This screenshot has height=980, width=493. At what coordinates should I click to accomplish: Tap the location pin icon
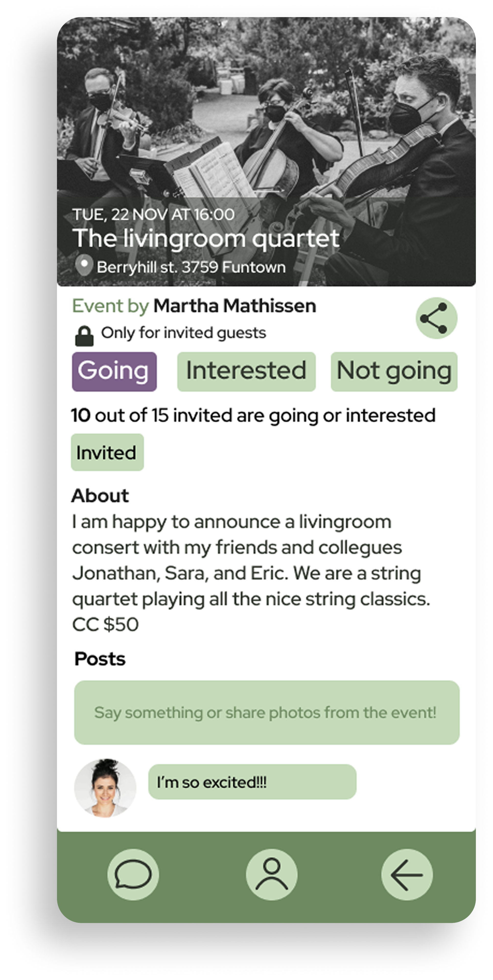click(x=84, y=265)
